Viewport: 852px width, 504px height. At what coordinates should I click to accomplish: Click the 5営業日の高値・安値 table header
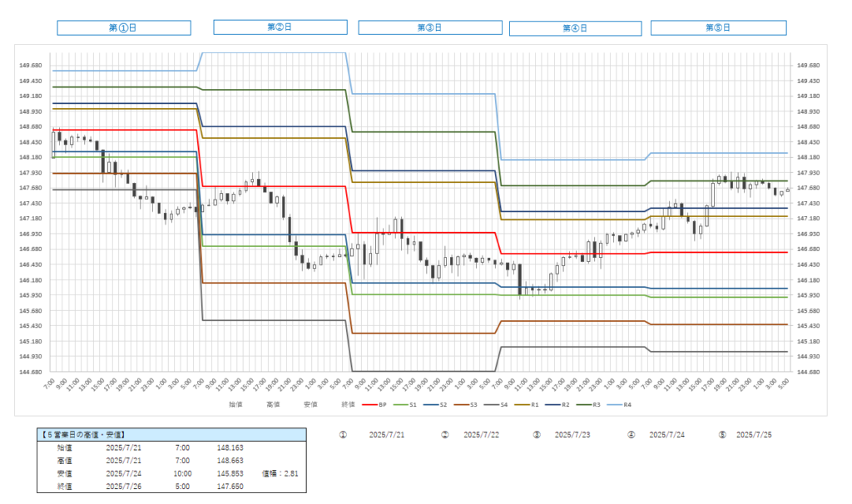tap(83, 434)
